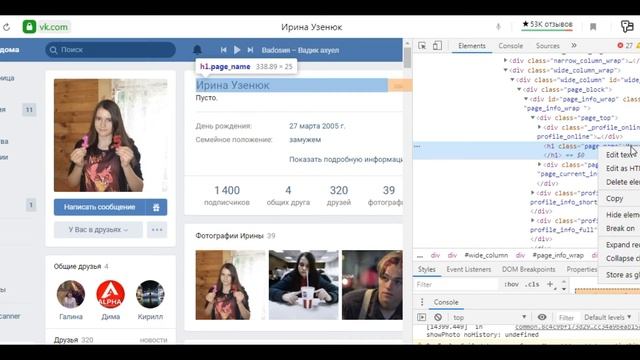
Task: Click the VK search field
Action: point(111,50)
